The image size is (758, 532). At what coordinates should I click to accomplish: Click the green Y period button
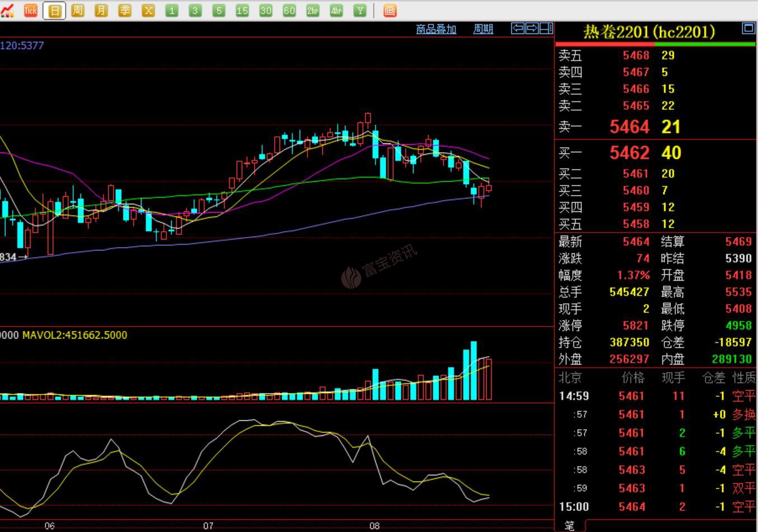360,10
